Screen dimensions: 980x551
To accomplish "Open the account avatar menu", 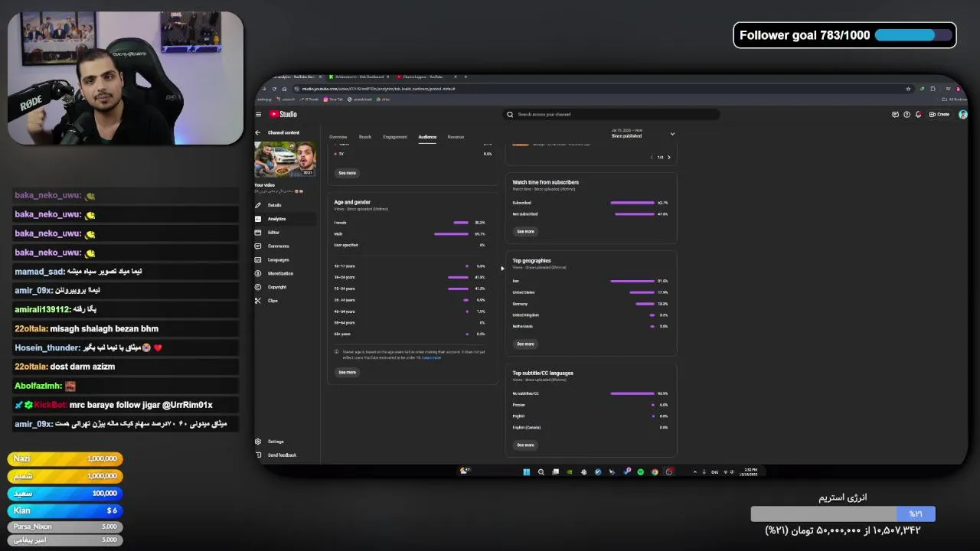I will click(963, 114).
